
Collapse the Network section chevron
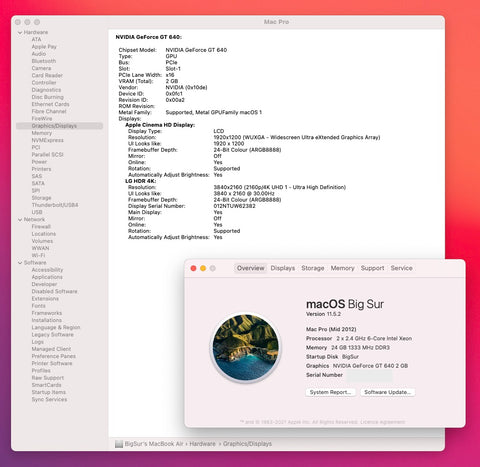20,220
